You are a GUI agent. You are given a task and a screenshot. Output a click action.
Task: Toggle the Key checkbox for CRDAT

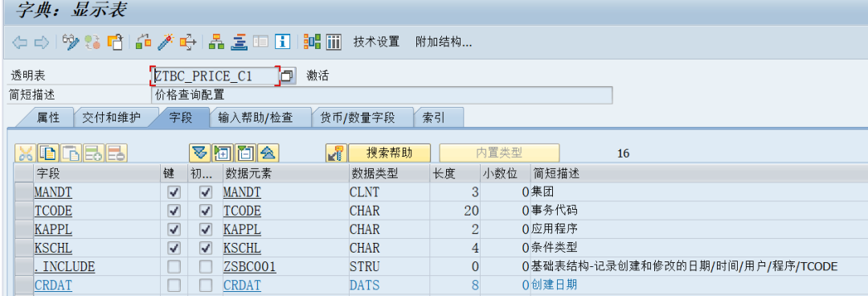174,286
